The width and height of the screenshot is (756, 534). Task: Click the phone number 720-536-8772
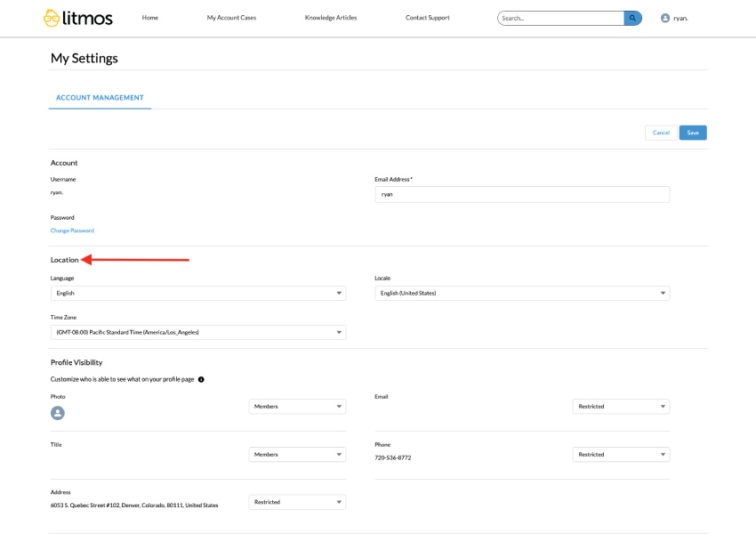[x=393, y=457]
